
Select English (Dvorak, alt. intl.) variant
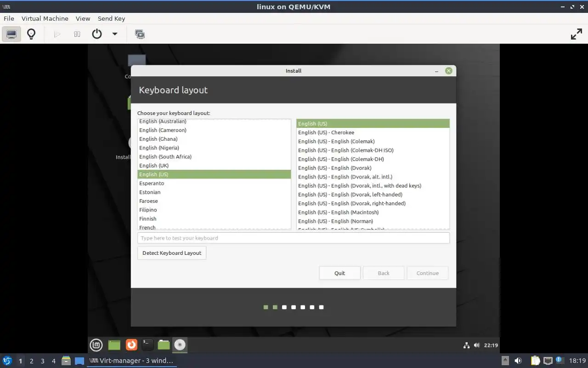pos(373,177)
